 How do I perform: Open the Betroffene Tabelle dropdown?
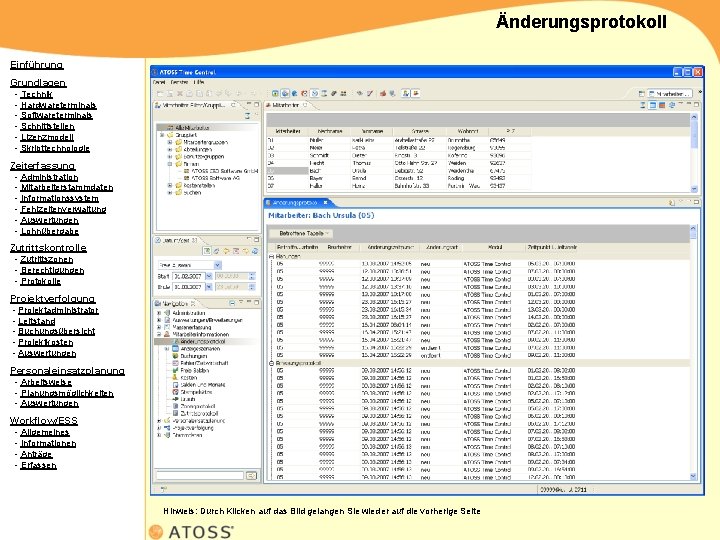point(300,233)
